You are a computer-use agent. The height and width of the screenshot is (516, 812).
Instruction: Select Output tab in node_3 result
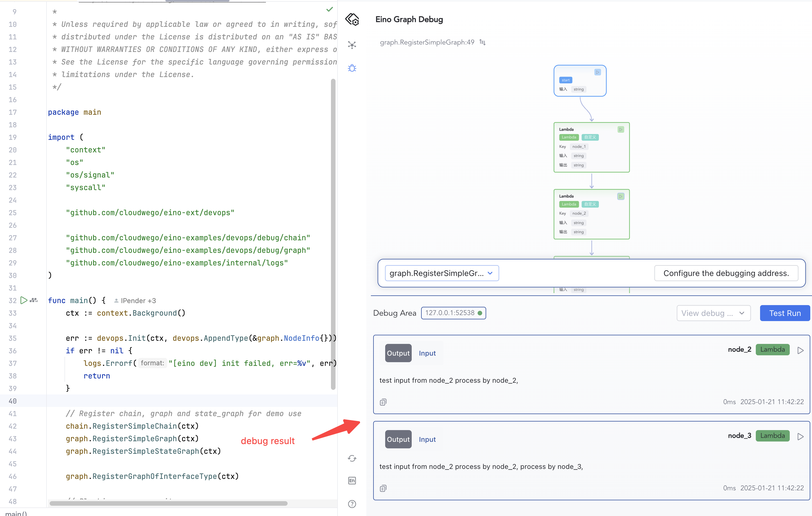point(398,439)
